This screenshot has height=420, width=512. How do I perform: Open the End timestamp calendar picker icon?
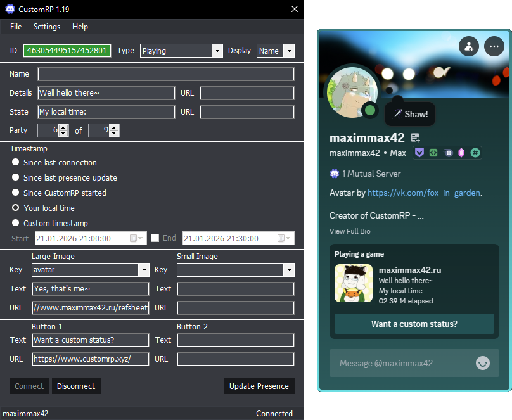284,238
